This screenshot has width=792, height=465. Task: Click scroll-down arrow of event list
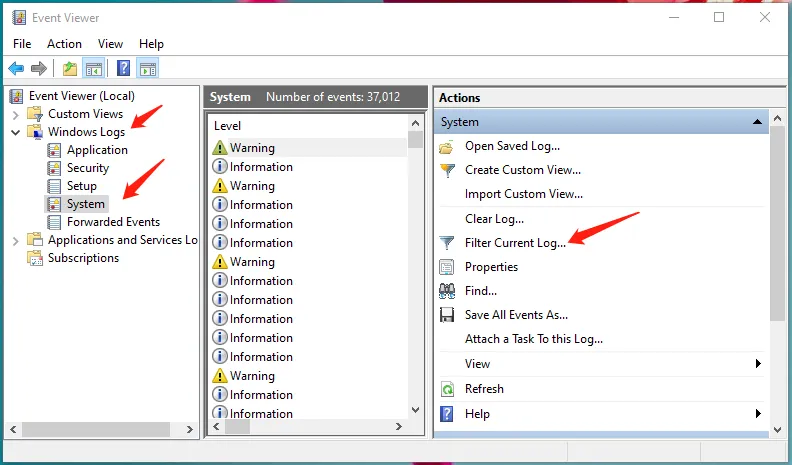(x=416, y=410)
